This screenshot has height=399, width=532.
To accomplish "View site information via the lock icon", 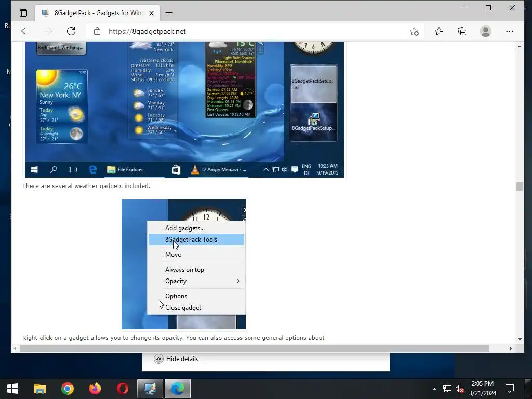I will pos(97,31).
